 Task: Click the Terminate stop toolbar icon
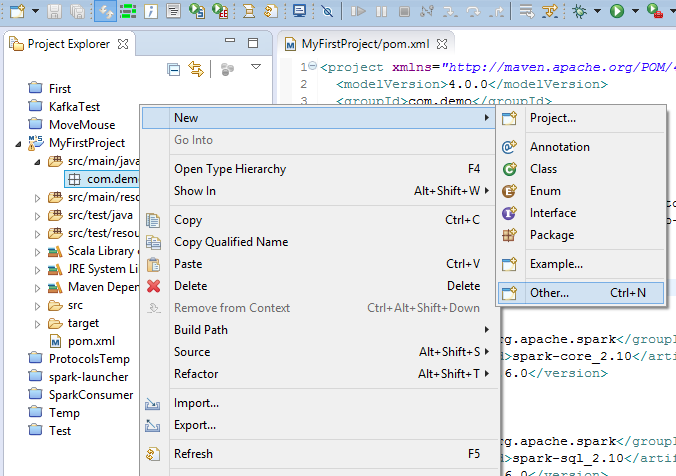click(x=404, y=11)
